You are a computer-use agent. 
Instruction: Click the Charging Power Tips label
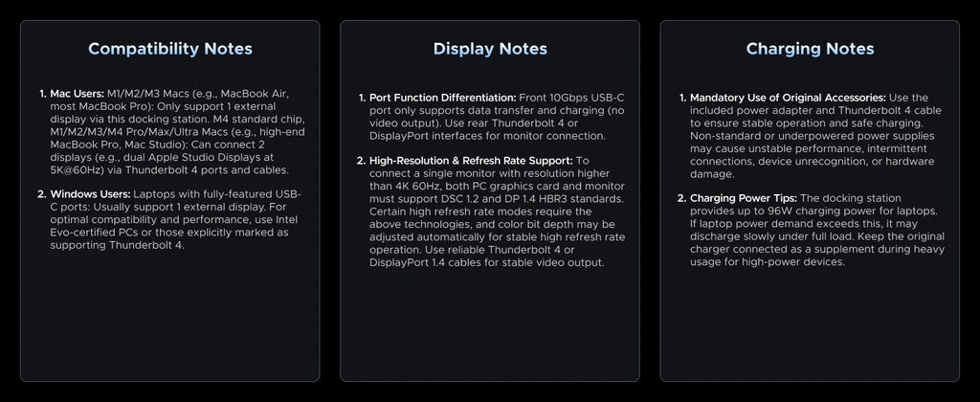(743, 198)
